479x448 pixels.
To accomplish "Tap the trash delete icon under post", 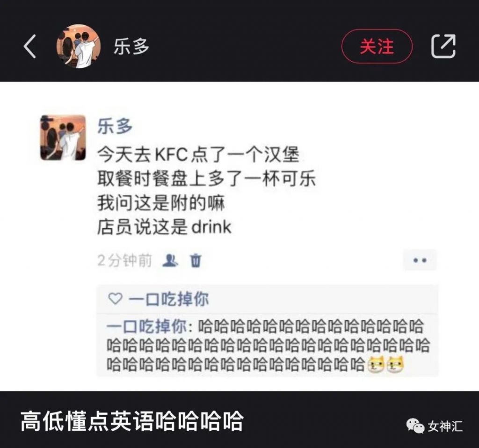I will [196, 260].
